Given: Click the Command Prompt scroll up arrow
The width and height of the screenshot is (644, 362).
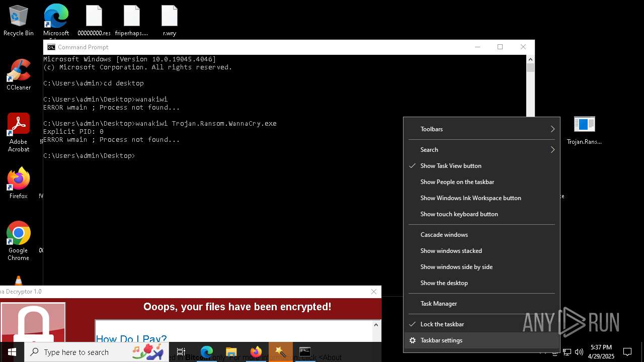Looking at the screenshot, I should tap(530, 59).
